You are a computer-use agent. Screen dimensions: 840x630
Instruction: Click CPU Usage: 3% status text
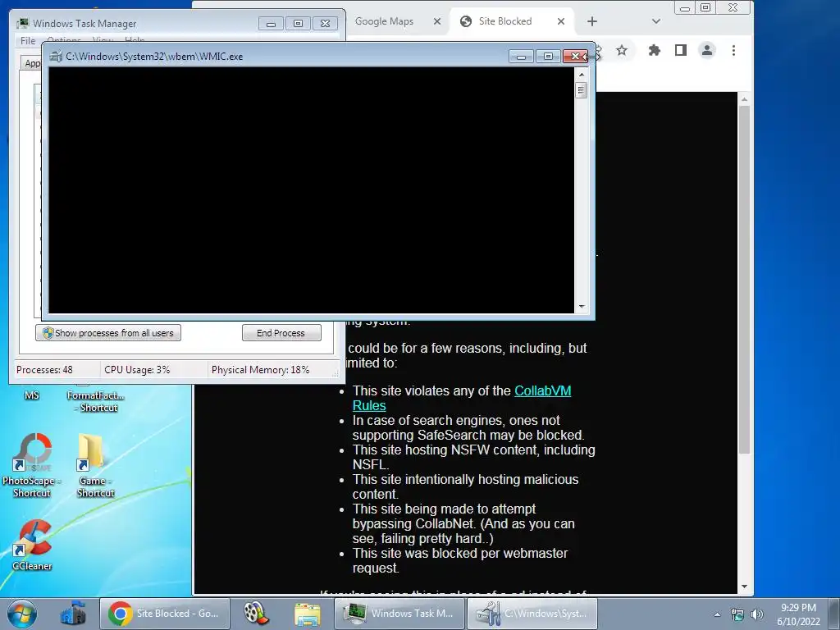[x=137, y=370]
